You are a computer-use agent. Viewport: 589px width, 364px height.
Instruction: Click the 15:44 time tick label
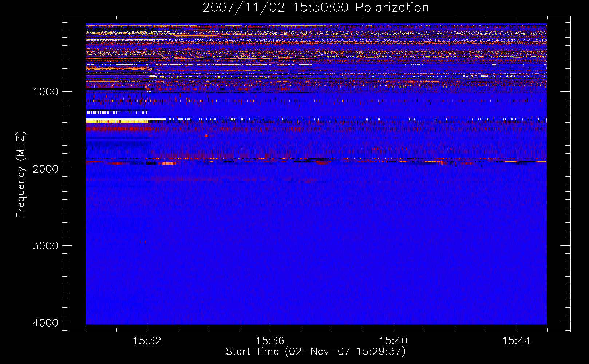point(516,341)
